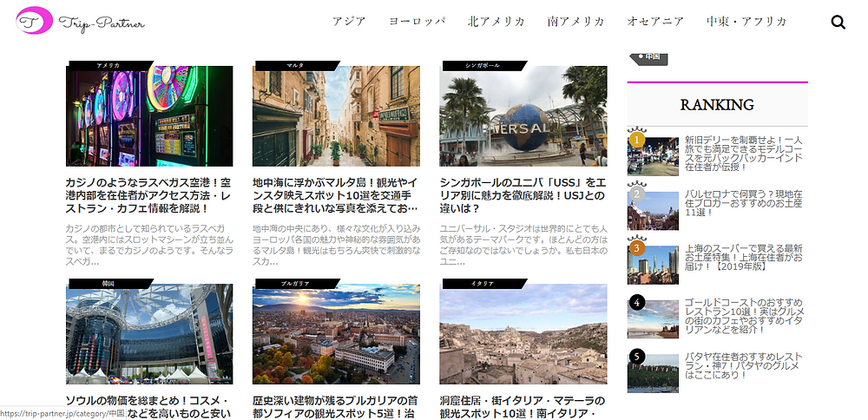Open ranking 3 thumbnail of Shanghai skyline

[653, 265]
